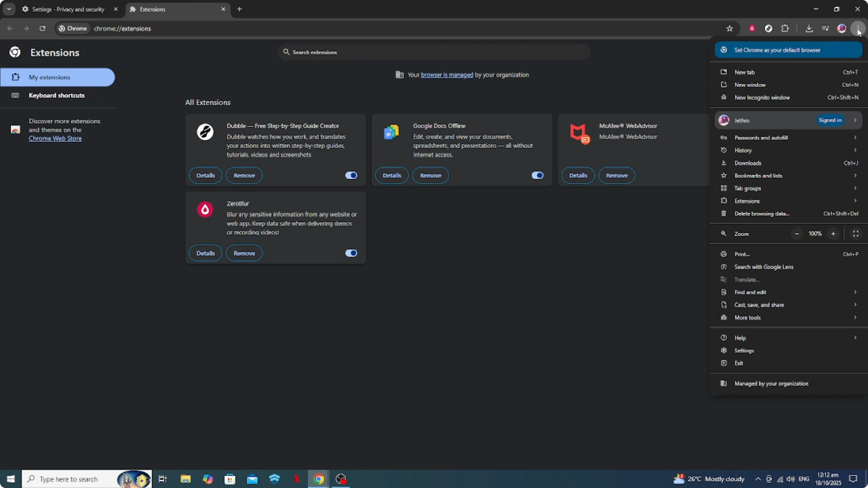868x488 pixels.
Task: Remove the ZeroBlur extension
Action: pyautogui.click(x=244, y=253)
